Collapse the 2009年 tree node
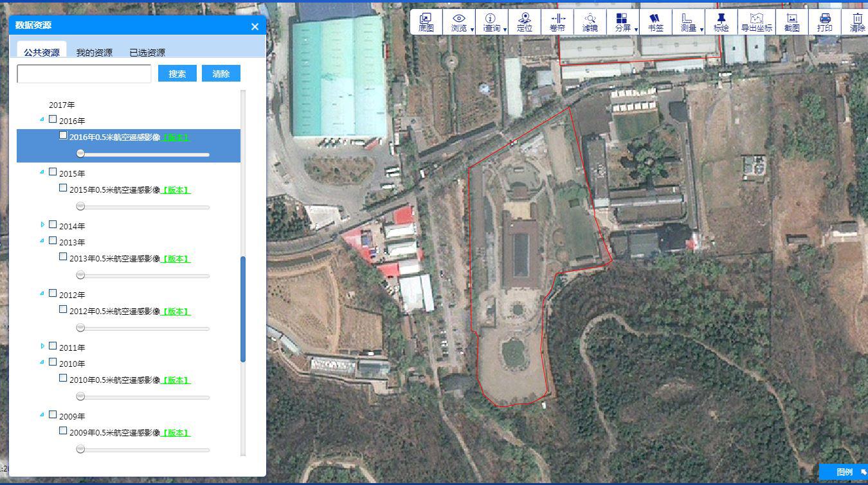 tap(42, 414)
